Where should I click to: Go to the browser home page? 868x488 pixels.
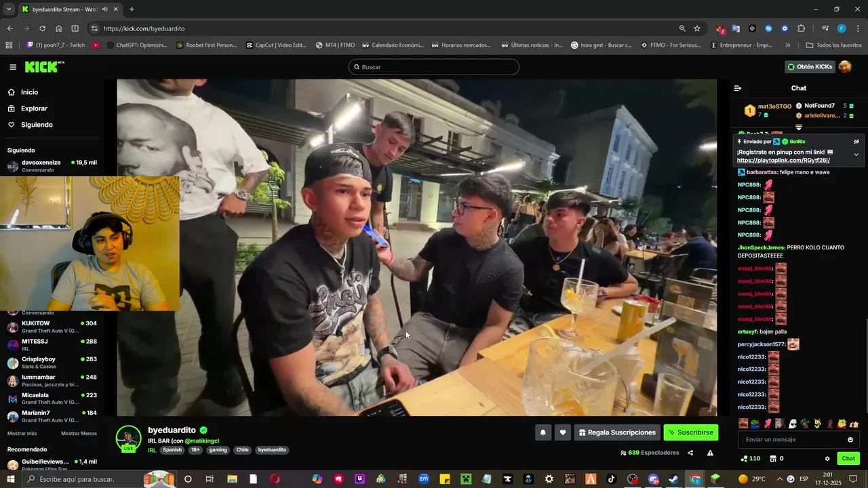(58, 28)
